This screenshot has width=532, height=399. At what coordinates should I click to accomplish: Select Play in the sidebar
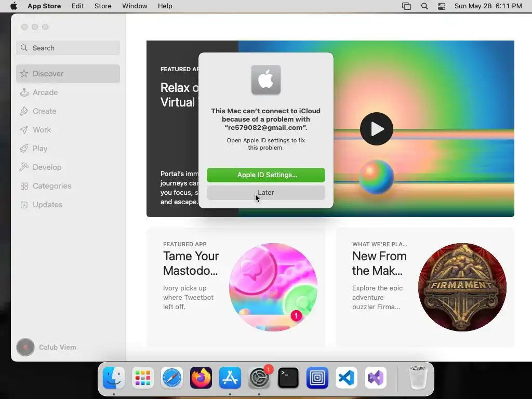click(x=68, y=149)
